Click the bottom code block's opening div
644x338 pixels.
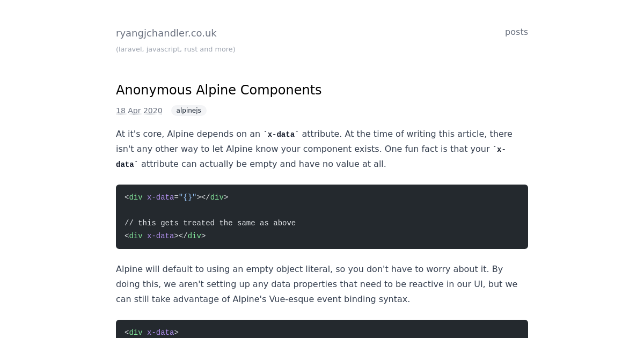[151, 333]
